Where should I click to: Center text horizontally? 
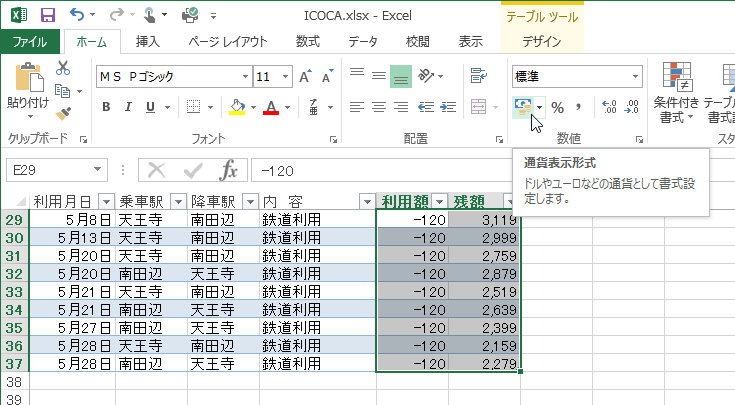point(379,107)
